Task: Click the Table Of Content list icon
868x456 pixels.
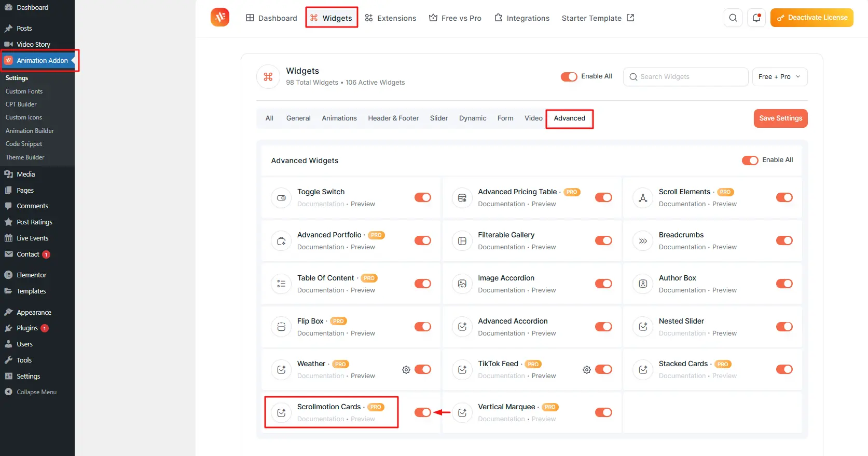Action: tap(281, 284)
